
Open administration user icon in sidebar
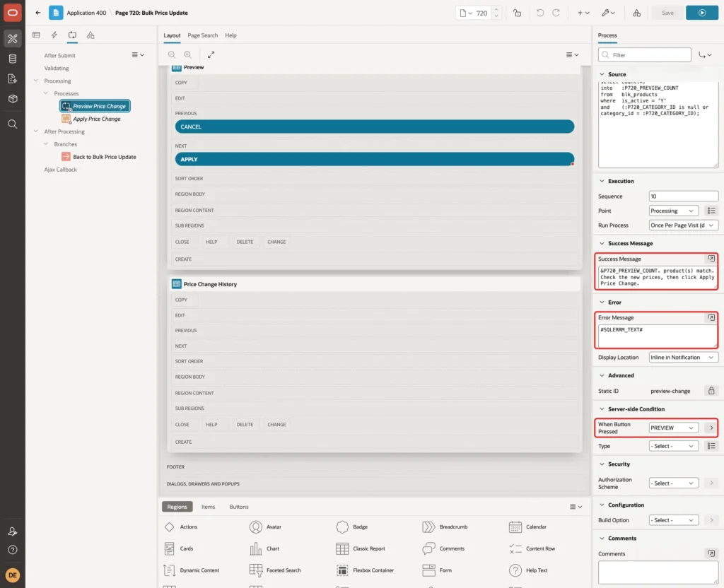(13, 531)
